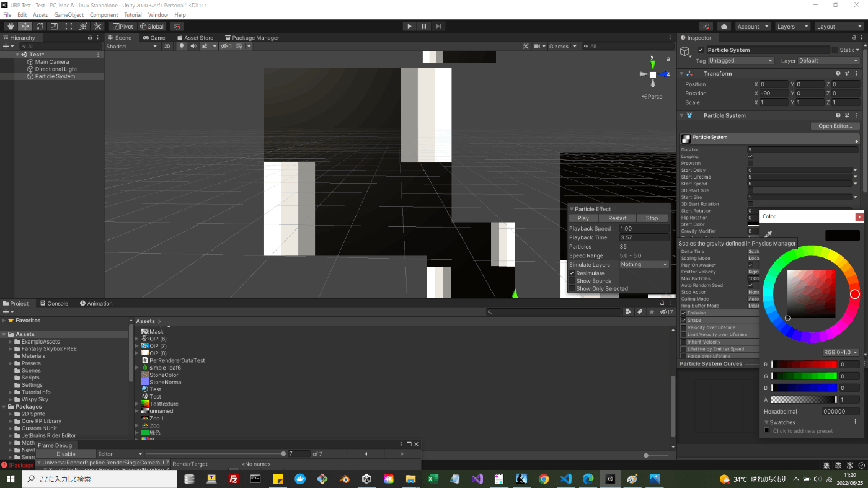Open the cloud services icon

click(724, 26)
